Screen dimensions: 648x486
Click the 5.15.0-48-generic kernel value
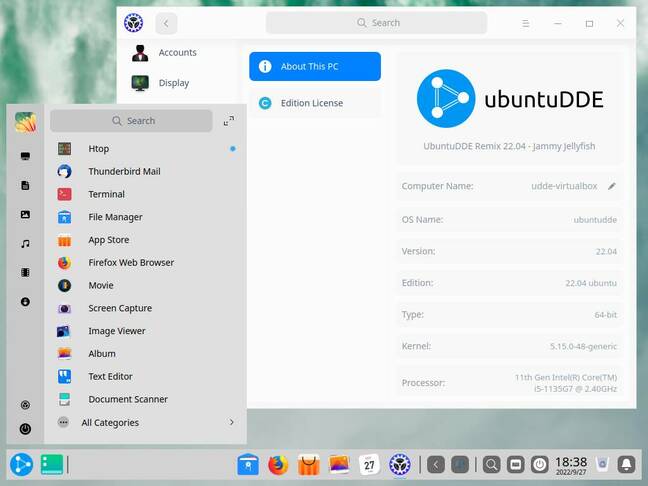pos(583,346)
